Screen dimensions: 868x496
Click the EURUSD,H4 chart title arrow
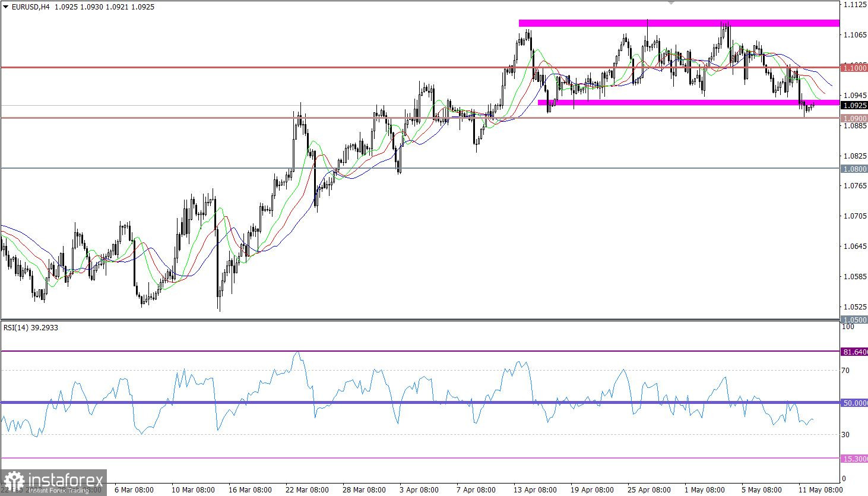click(6, 7)
